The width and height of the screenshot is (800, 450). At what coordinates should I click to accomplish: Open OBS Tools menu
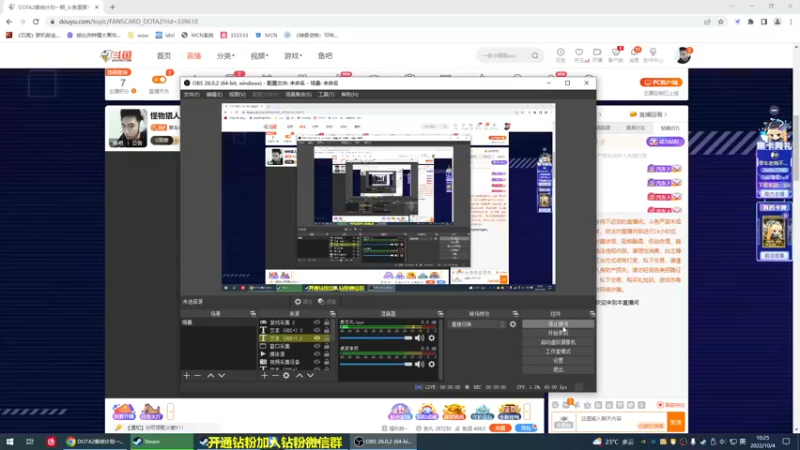pyautogui.click(x=326, y=94)
